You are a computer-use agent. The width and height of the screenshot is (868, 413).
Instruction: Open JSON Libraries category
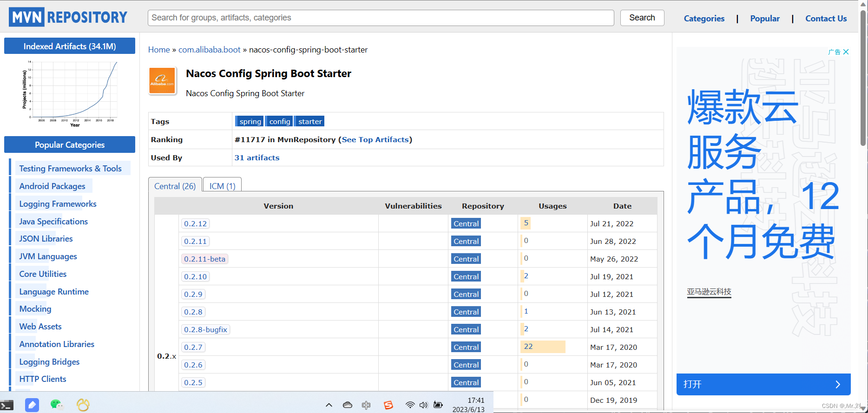coord(46,238)
